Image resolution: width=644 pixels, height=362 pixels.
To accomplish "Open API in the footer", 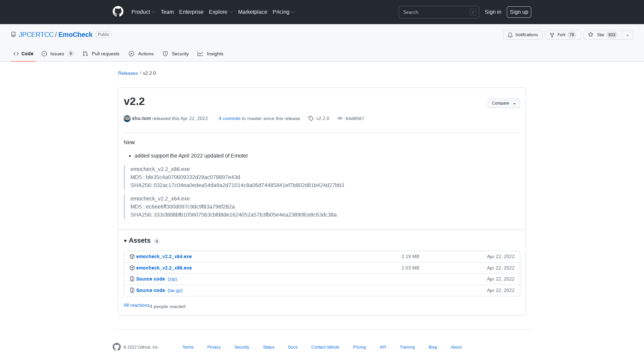I will (383, 347).
